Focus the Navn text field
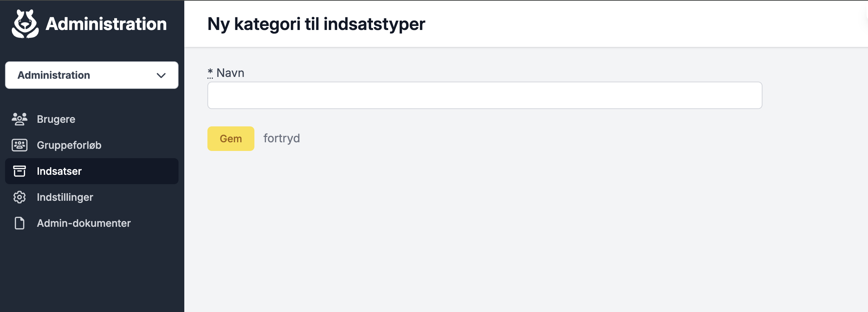 (485, 95)
